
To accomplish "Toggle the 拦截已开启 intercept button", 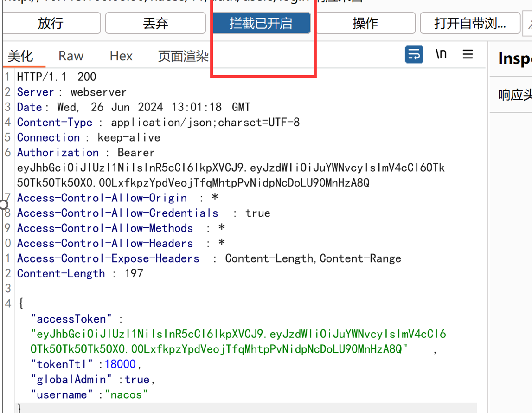I will (x=261, y=23).
